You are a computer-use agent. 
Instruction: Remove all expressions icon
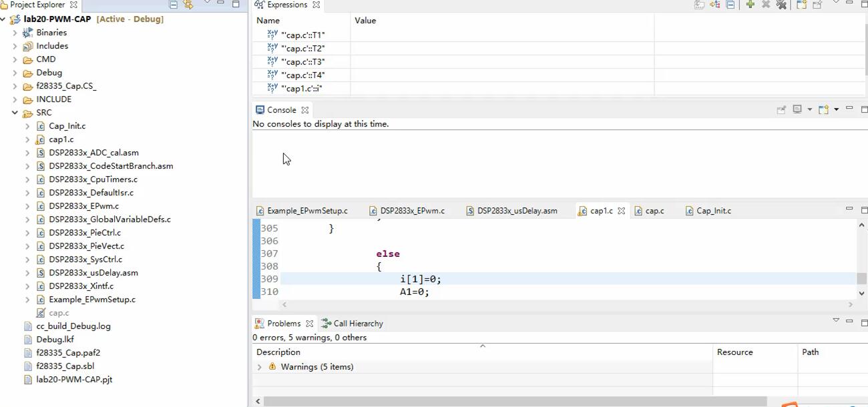[x=781, y=5]
